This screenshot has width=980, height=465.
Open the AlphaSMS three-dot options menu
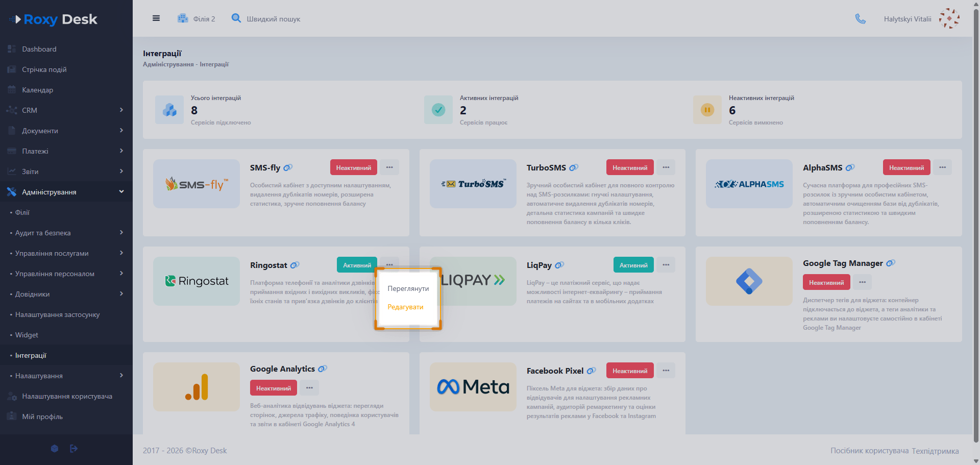pyautogui.click(x=942, y=167)
